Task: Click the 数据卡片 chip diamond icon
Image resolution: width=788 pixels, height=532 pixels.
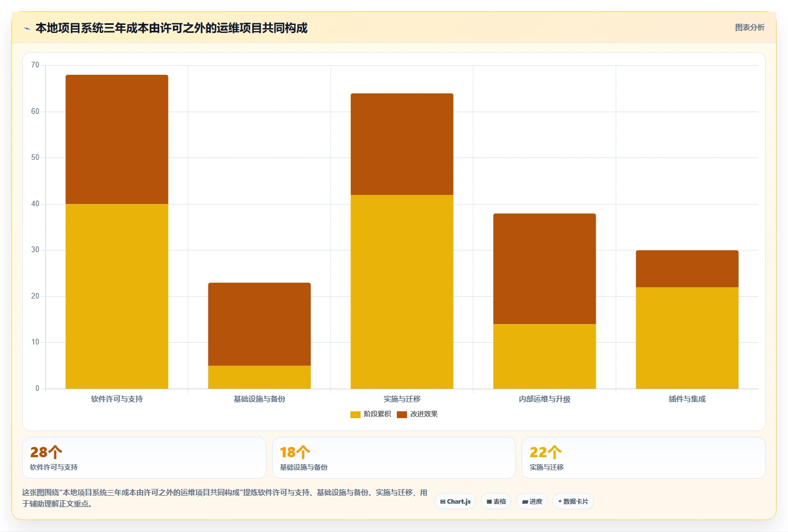Action: point(560,501)
